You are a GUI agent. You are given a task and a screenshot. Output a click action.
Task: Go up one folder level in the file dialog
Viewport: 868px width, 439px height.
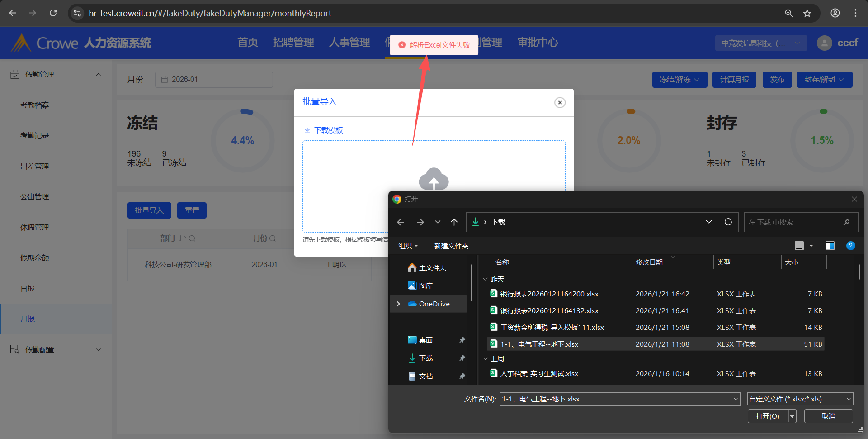pyautogui.click(x=454, y=222)
